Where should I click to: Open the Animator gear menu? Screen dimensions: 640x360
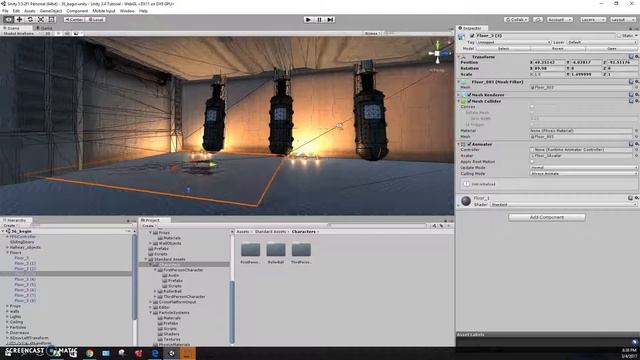click(x=636, y=144)
